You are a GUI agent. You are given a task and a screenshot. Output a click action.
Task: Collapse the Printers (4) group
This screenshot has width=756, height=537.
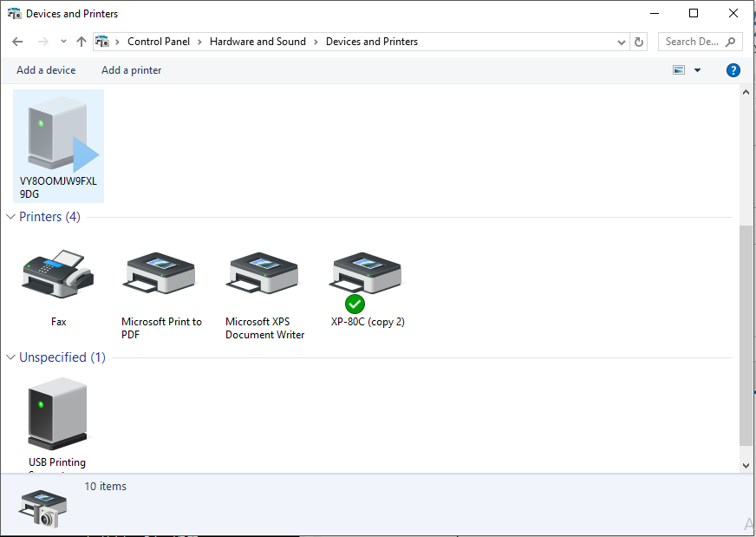[10, 217]
